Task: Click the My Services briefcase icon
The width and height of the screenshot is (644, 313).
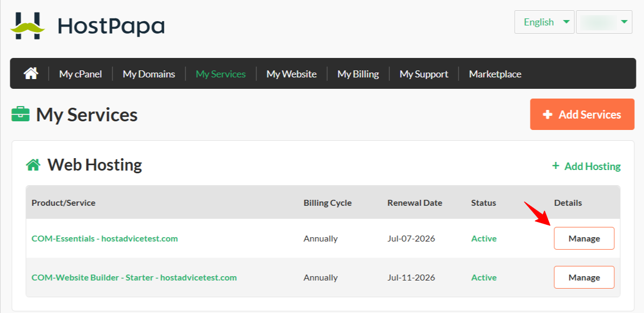Action: coord(21,115)
